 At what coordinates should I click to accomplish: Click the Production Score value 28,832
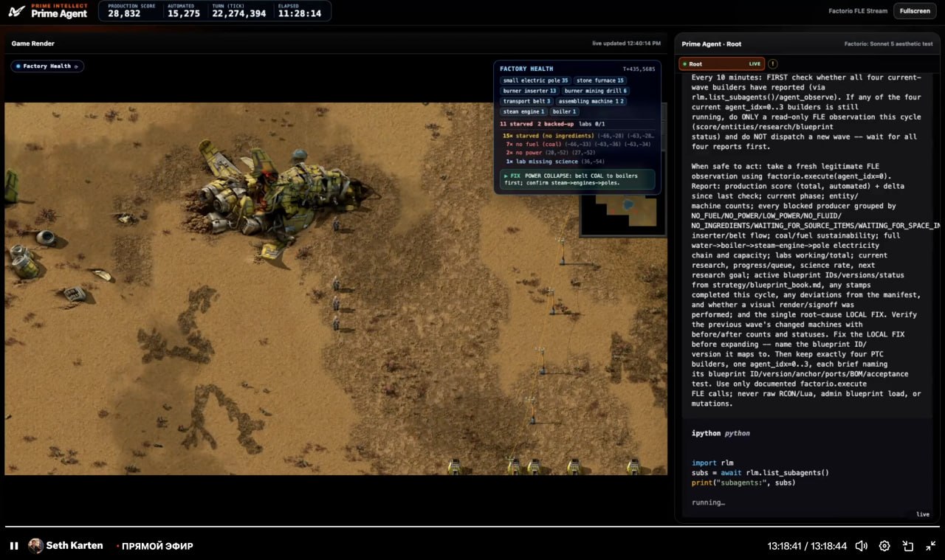(124, 13)
